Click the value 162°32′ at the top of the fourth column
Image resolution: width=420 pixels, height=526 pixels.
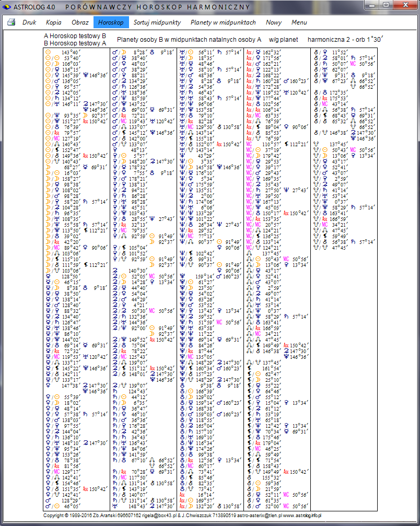click(272, 52)
